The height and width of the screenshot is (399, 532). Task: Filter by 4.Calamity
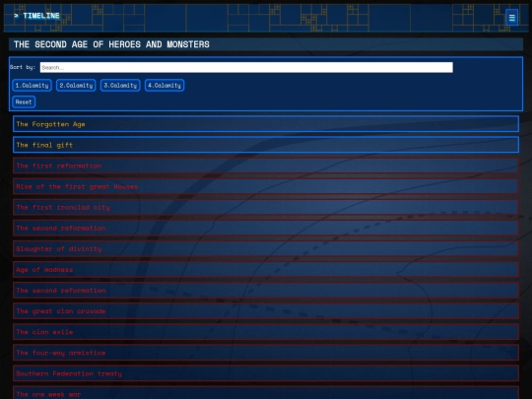[165, 85]
